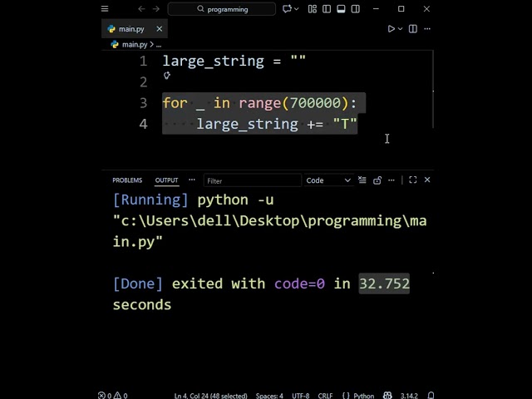Viewport: 532px width, 399px height.
Task: Click line number 3 in gutter
Action: pyautogui.click(x=144, y=103)
